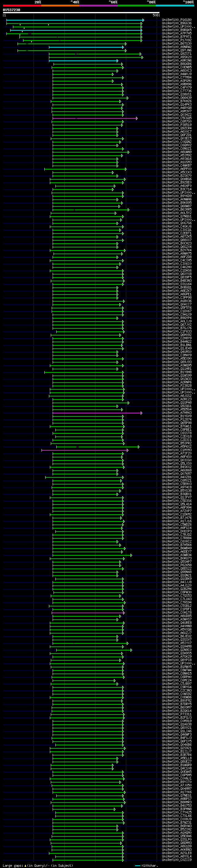Open hit UniRef100_C0WS92
This screenshot has width=197, height=868.
tap(176, 694)
